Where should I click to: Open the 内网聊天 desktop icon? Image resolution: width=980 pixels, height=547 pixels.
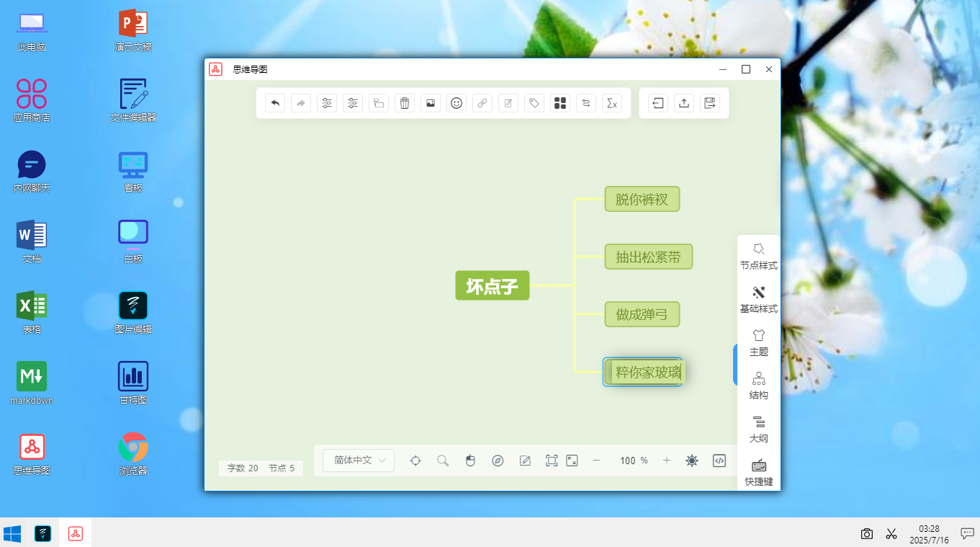coord(32,173)
